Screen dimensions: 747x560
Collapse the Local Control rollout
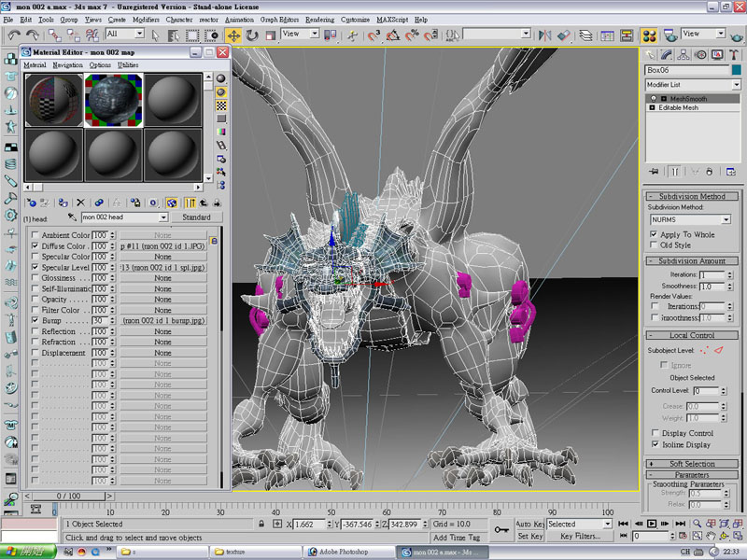pyautogui.click(x=692, y=335)
